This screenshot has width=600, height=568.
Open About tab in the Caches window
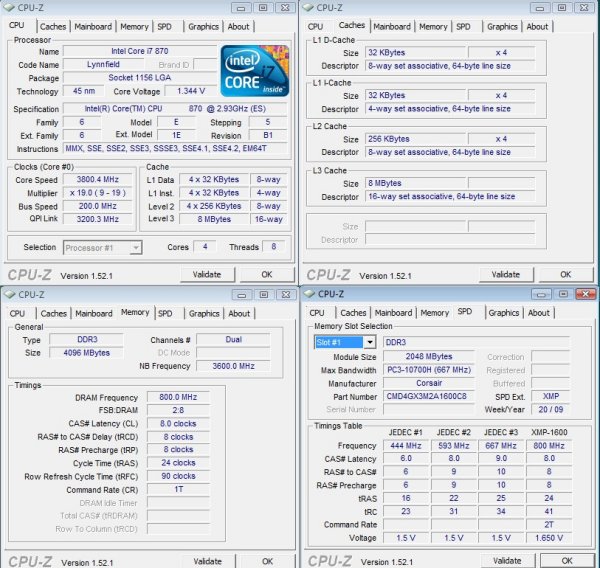[537, 26]
